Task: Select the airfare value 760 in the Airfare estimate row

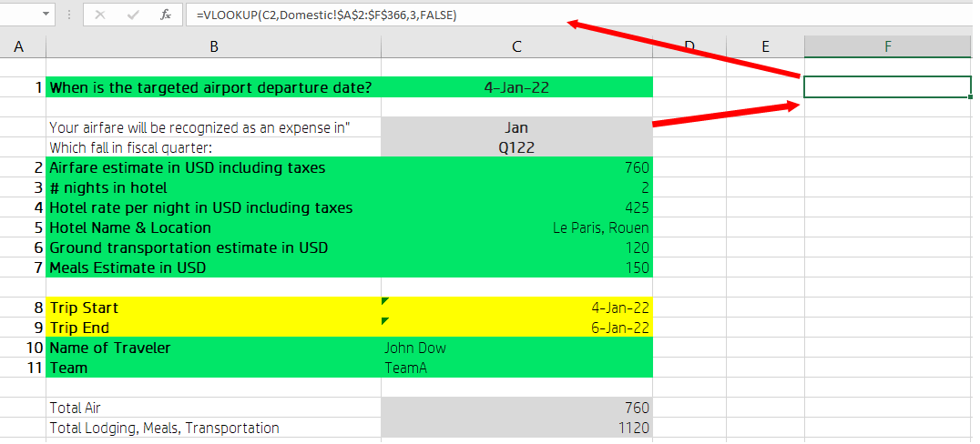Action: pyautogui.click(x=517, y=167)
